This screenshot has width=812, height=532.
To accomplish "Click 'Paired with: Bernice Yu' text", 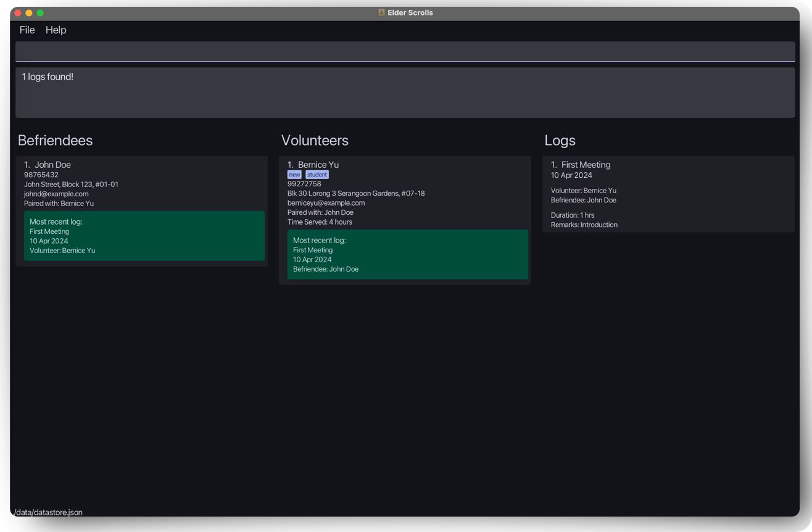I will 59,204.
